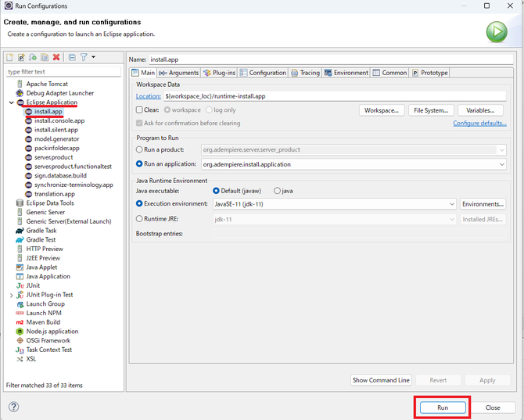Open the Execution environment combo box

click(x=451, y=204)
